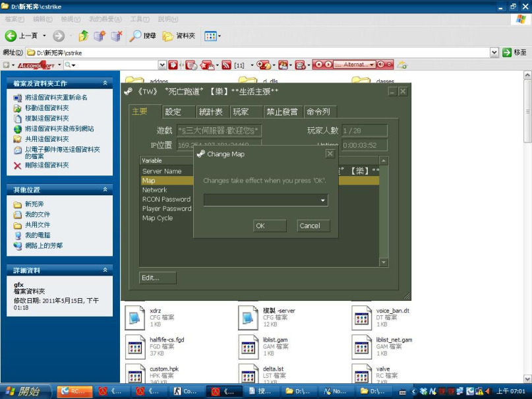Click the Edit... button
532x399 pixels.
158,278
